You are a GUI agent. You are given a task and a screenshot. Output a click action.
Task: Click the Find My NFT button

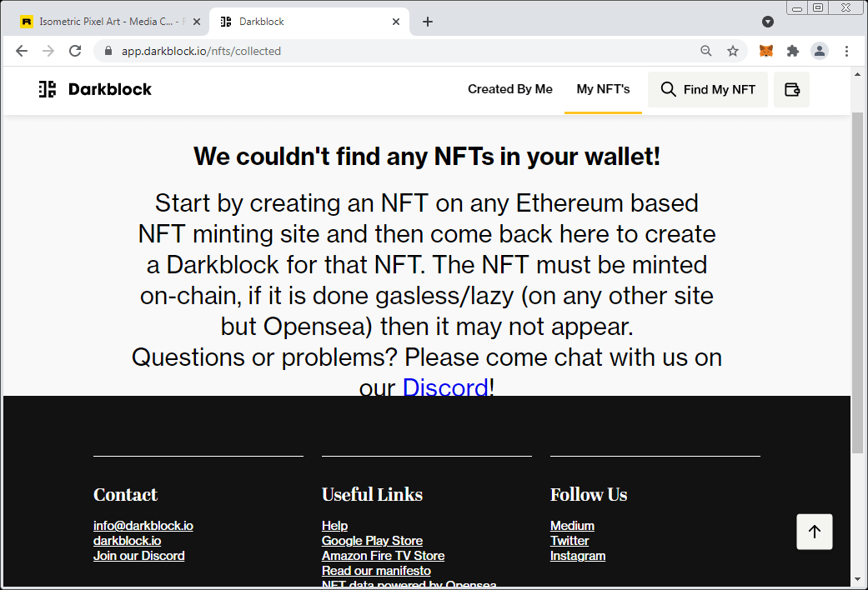[x=707, y=89]
